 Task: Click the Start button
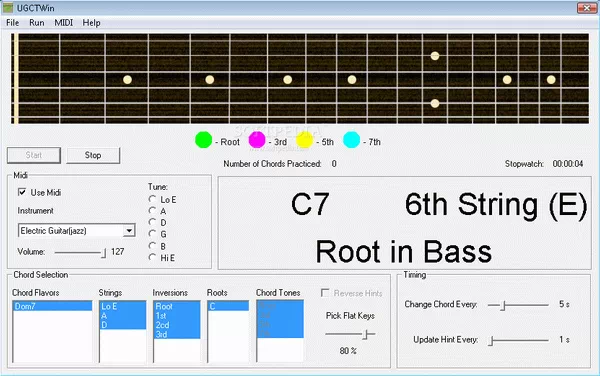click(x=34, y=155)
